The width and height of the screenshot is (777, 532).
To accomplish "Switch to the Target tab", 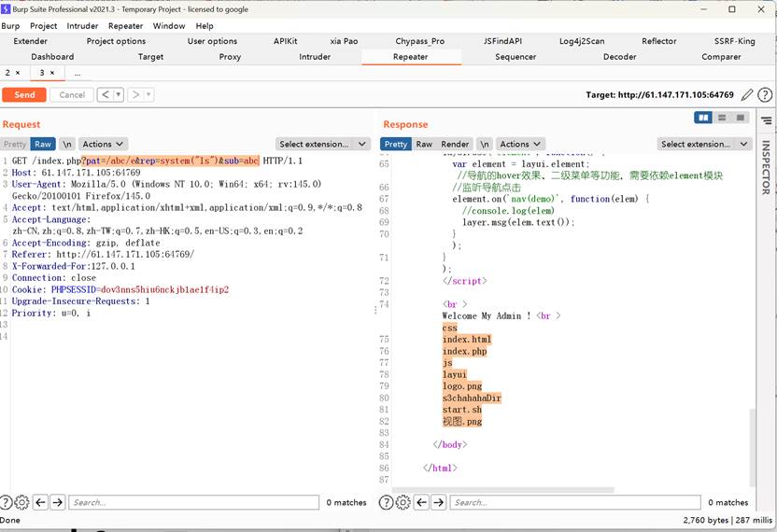I will coord(150,57).
